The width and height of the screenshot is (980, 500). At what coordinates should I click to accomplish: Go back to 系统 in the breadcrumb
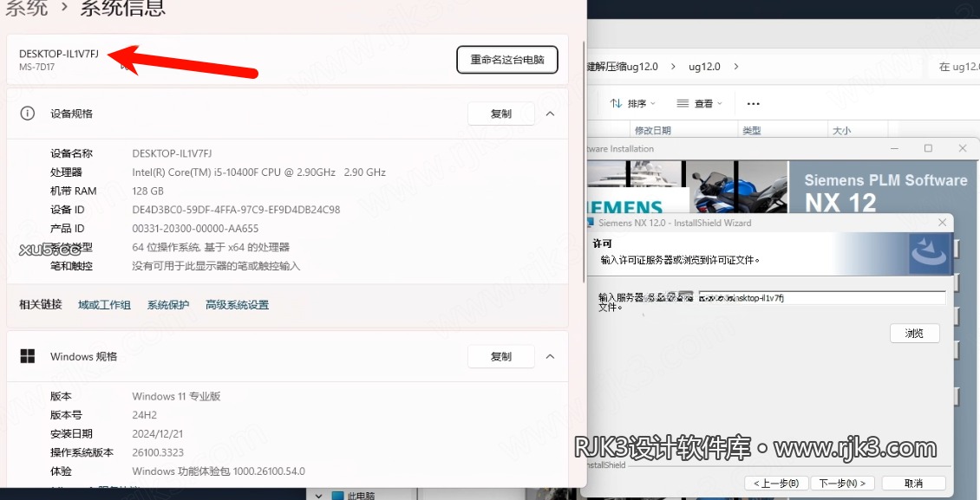26,8
